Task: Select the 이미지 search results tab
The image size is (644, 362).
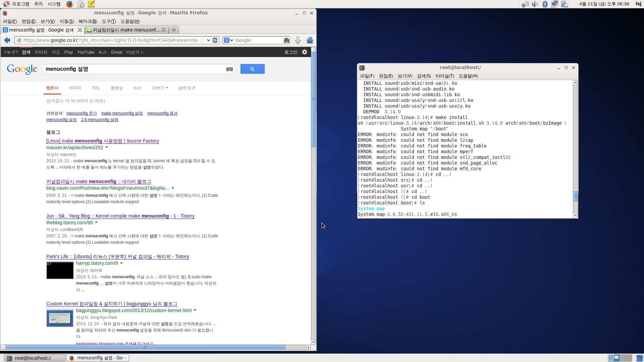Action: (75, 88)
